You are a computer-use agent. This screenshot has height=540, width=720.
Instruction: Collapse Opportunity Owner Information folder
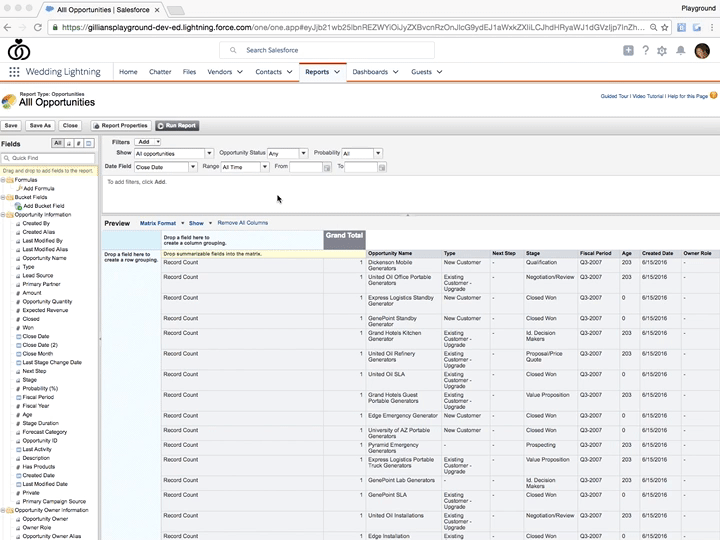click(3, 510)
